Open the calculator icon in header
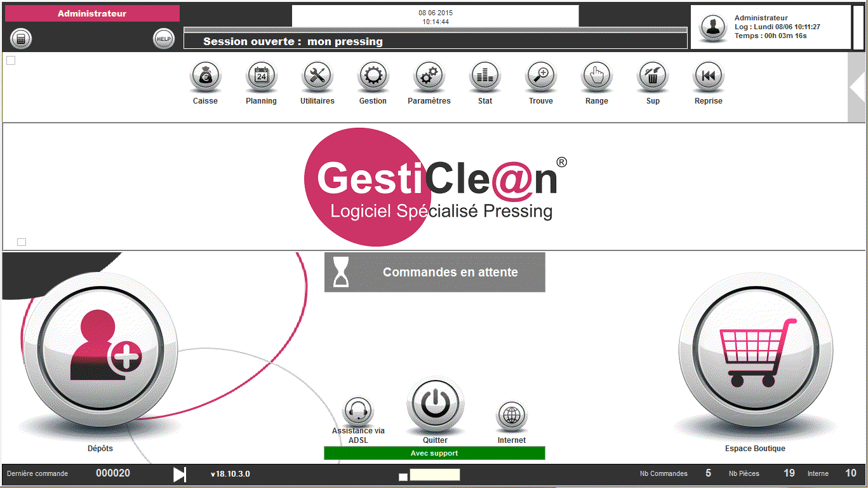Viewport: 868px width, 488px height. coord(21,39)
